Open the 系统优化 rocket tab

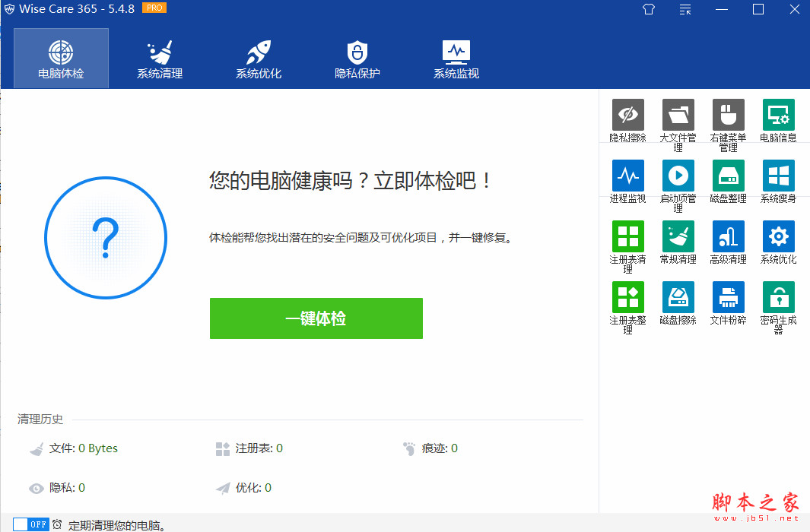click(259, 59)
